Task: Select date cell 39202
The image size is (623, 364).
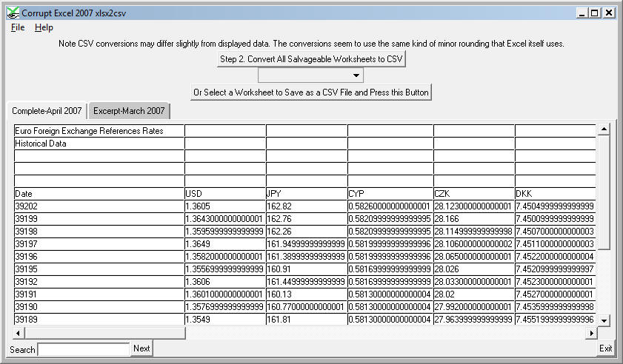Action: (99, 206)
